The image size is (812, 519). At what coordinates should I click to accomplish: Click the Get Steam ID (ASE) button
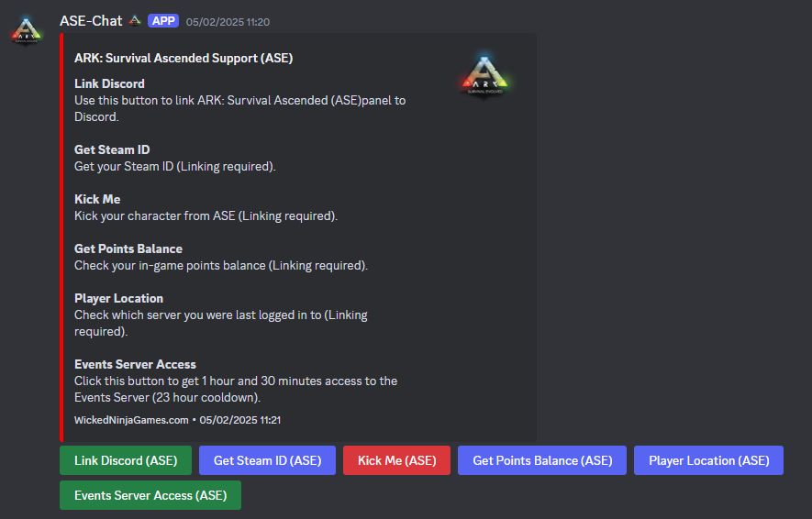(267, 460)
